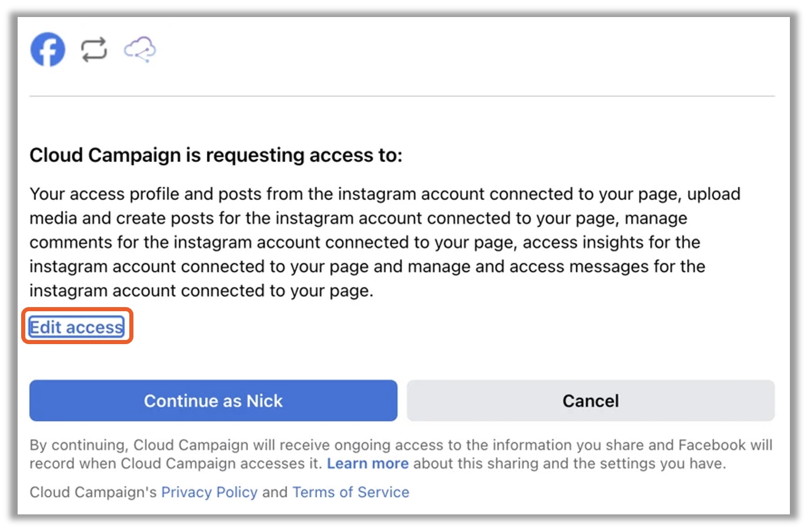This screenshot has width=804, height=532.
Task: Click the Cloud Campaign cloud logo
Action: click(x=140, y=49)
